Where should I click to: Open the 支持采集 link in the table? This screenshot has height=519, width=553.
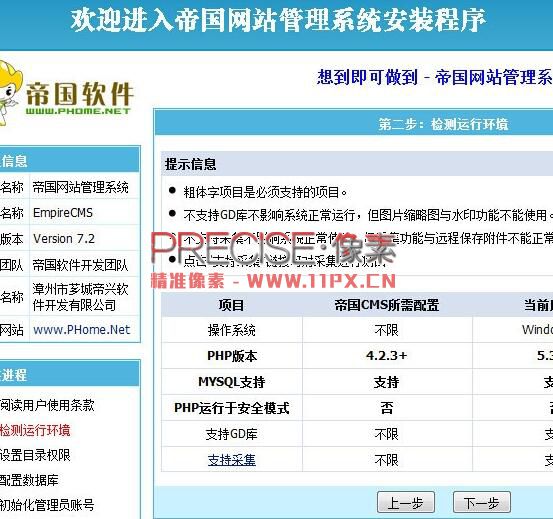point(231,460)
